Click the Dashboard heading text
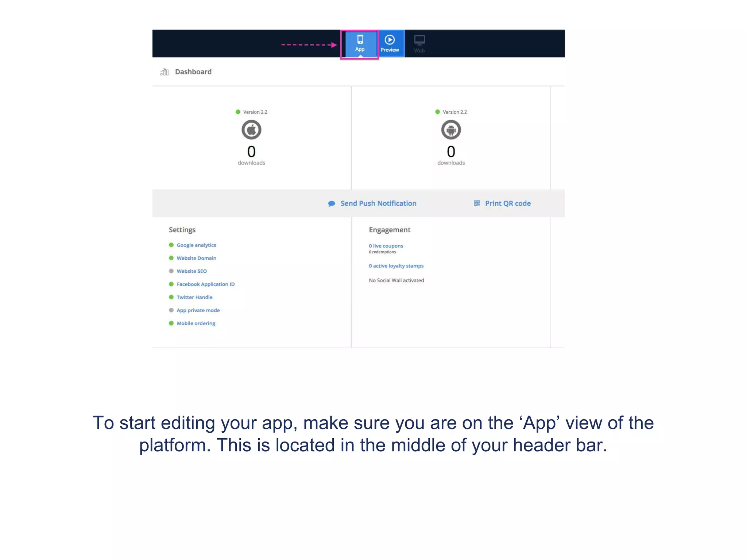 point(193,72)
